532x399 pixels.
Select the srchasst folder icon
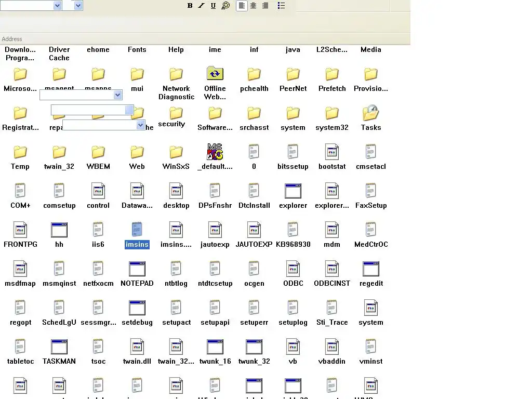click(254, 113)
